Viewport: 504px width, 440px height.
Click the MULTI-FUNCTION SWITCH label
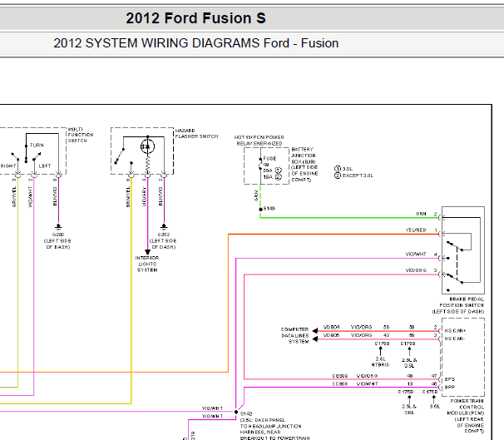click(x=81, y=135)
